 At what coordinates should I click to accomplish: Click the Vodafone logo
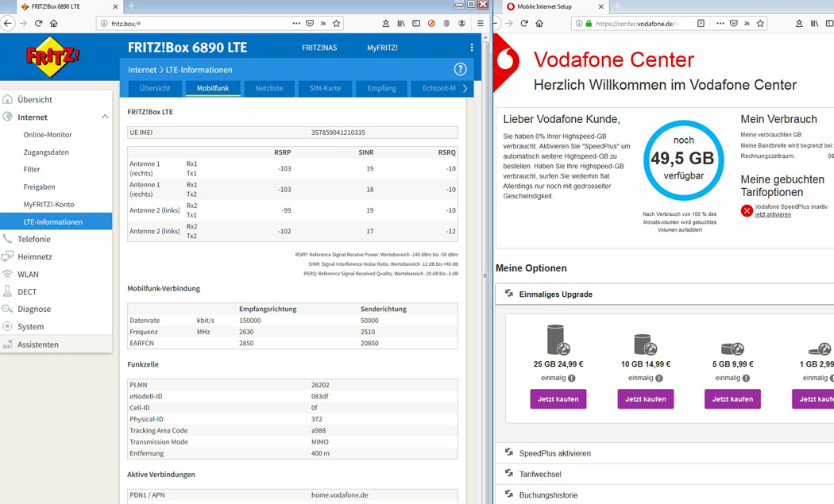tap(506, 60)
